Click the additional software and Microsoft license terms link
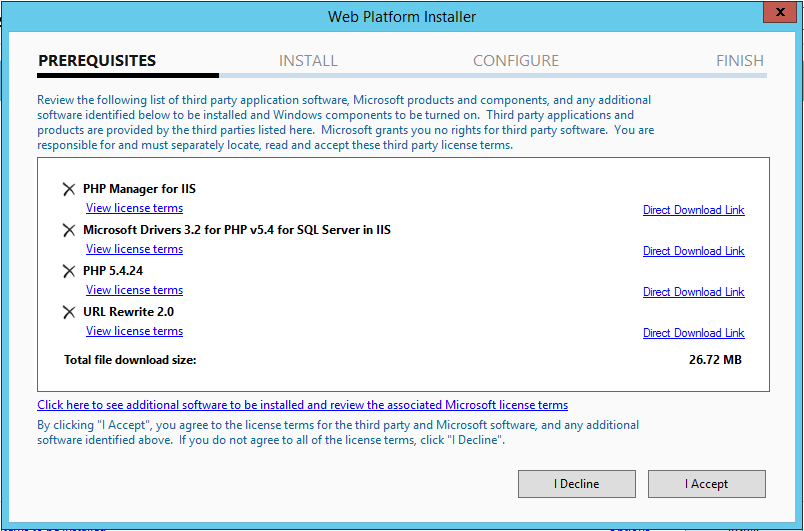The image size is (804, 531). point(302,405)
